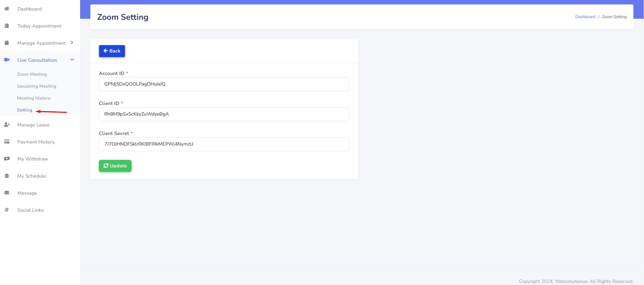Image resolution: width=644 pixels, height=285 pixels.
Task: Open My Withdraw in the sidebar
Action: 32,159
